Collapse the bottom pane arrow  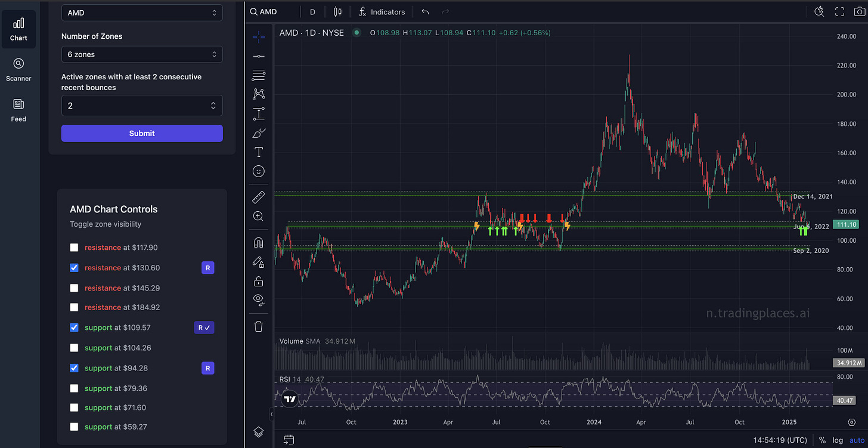[271, 413]
